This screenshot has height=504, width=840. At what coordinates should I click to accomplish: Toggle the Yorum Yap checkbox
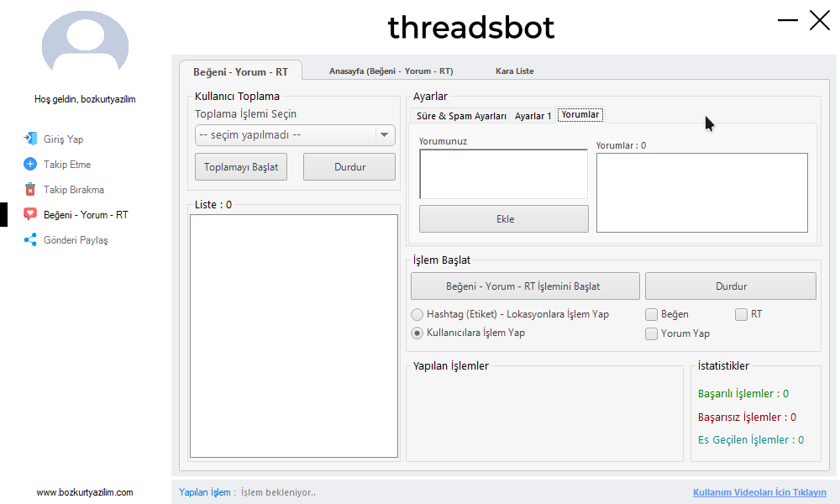click(x=678, y=333)
